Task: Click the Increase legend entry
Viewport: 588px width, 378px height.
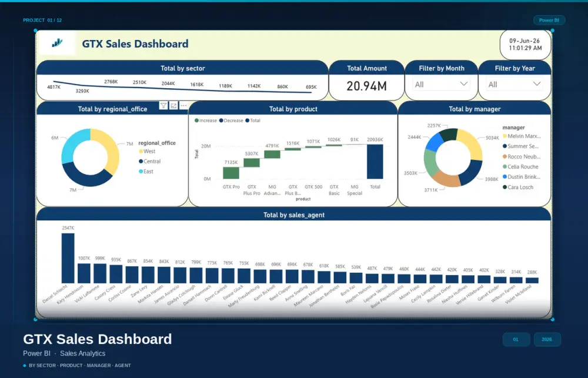Action: pos(205,121)
